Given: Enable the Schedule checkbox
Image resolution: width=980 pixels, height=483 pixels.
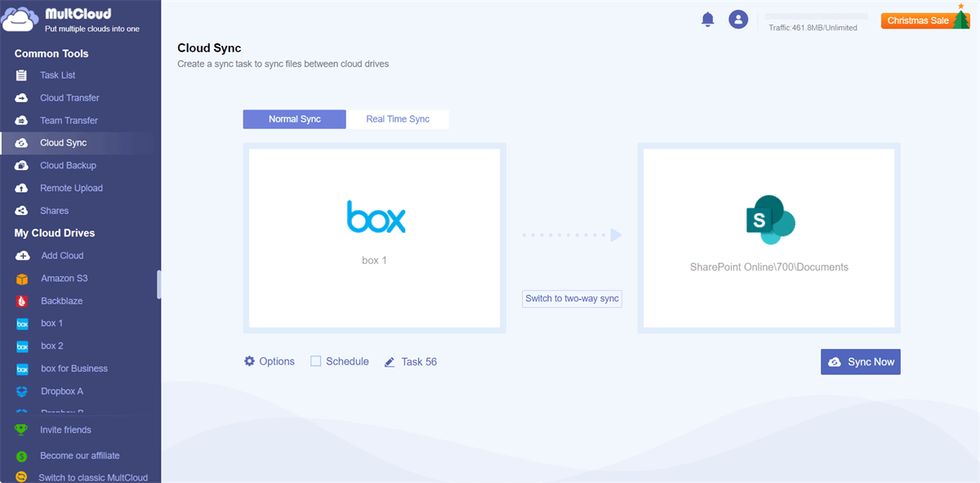Looking at the screenshot, I should coord(315,361).
